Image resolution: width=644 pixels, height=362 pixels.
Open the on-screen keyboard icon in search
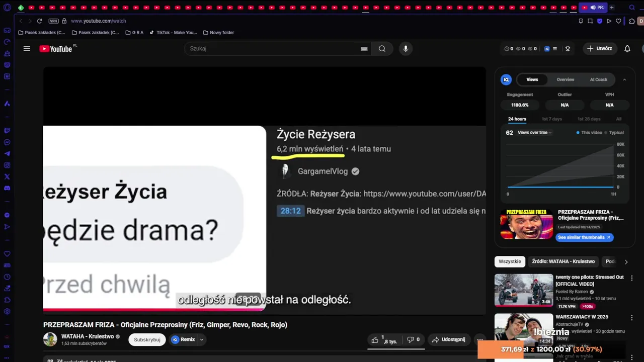364,49
